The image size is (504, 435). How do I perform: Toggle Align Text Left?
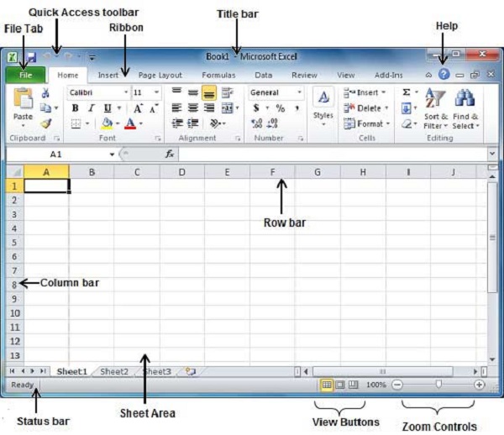click(176, 108)
